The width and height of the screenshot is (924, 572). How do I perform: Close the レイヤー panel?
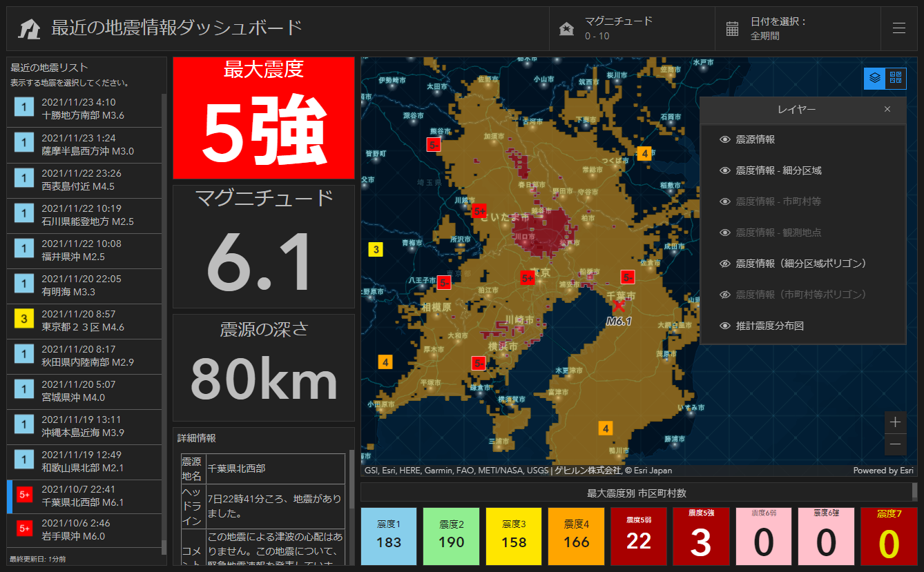887,109
